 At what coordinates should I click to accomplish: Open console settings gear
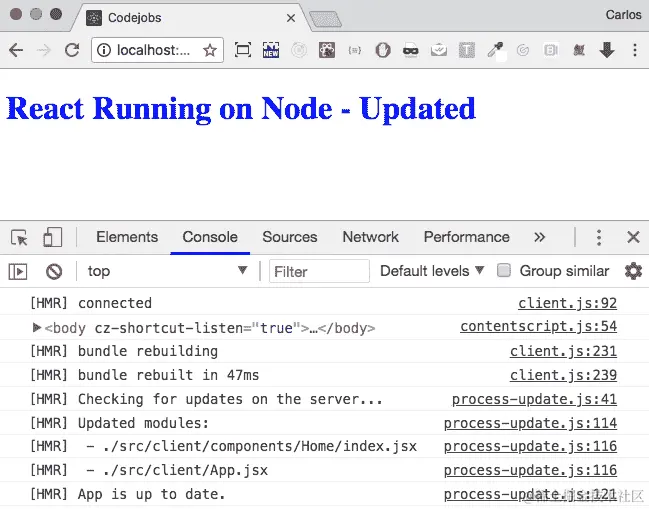(x=633, y=271)
